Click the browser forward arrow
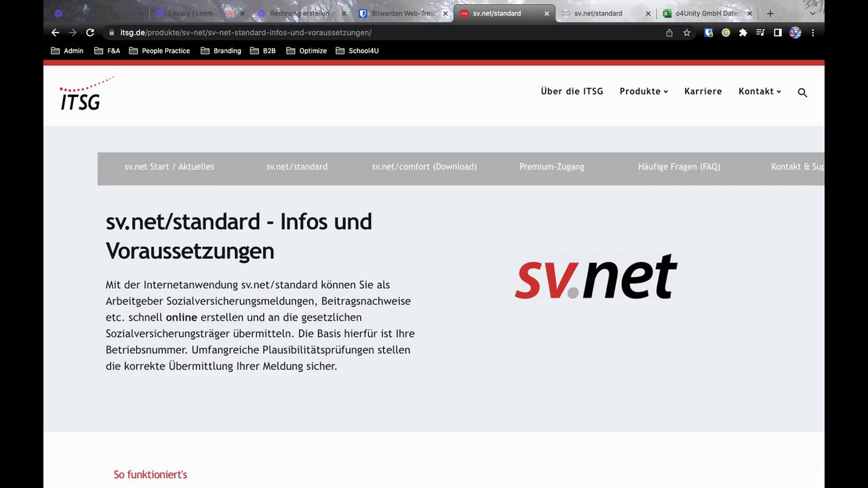868x488 pixels. 73,33
